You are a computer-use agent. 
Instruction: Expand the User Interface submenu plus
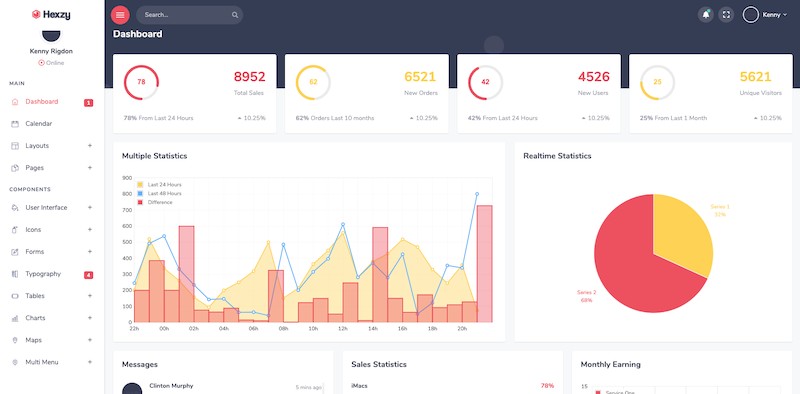pos(90,207)
